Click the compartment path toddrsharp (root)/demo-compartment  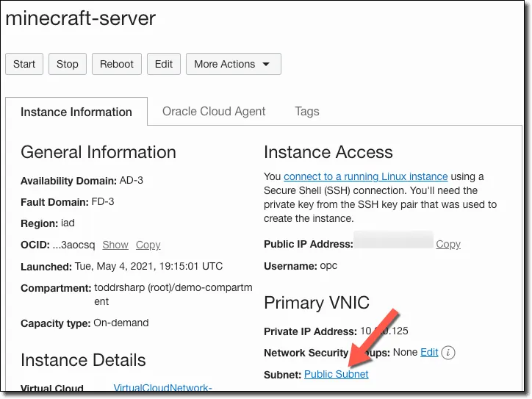tap(173, 294)
